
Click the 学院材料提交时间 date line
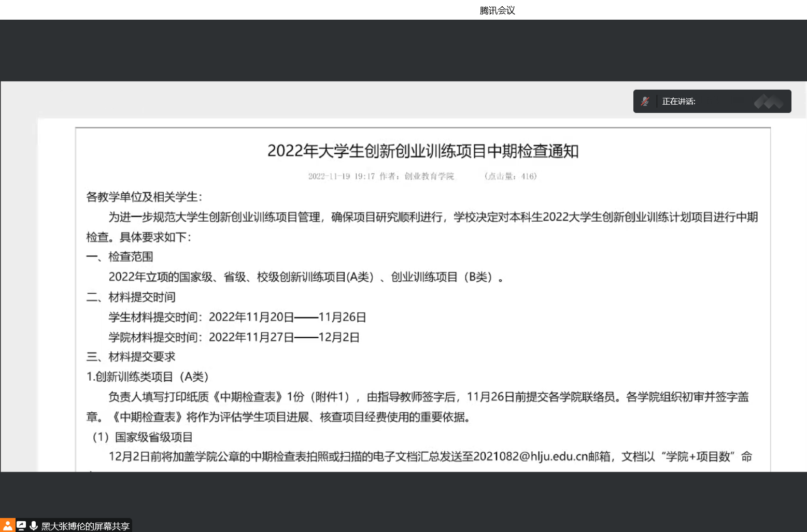[234, 337]
